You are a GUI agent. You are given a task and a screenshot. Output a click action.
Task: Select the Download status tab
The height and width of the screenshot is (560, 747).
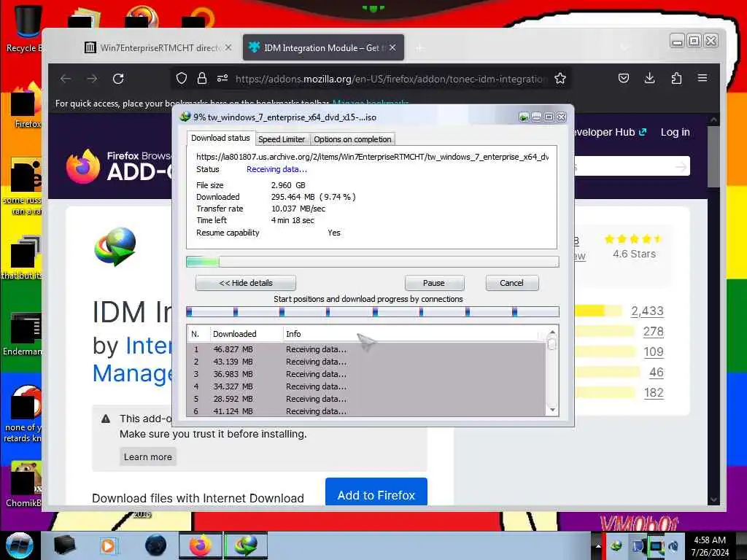click(x=220, y=138)
